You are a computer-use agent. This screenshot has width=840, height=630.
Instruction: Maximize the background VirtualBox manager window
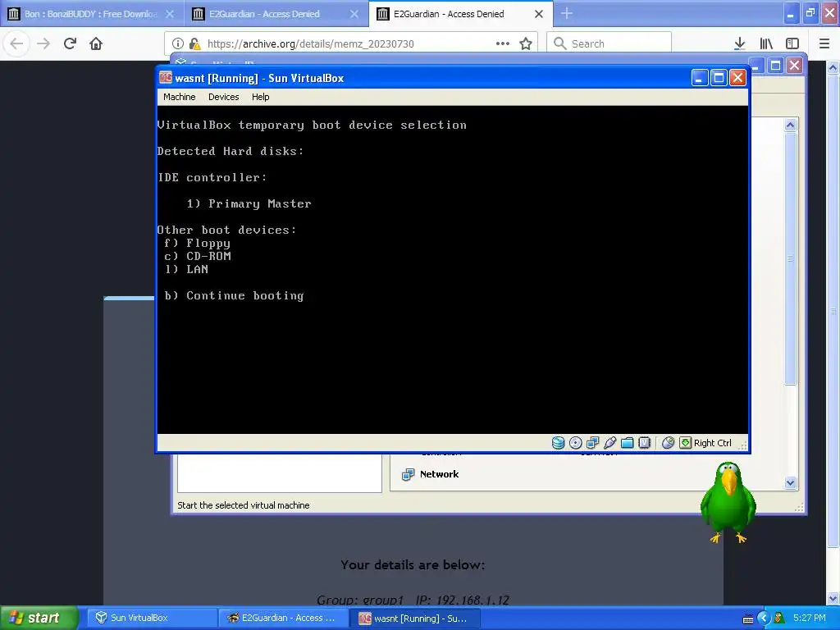775,66
